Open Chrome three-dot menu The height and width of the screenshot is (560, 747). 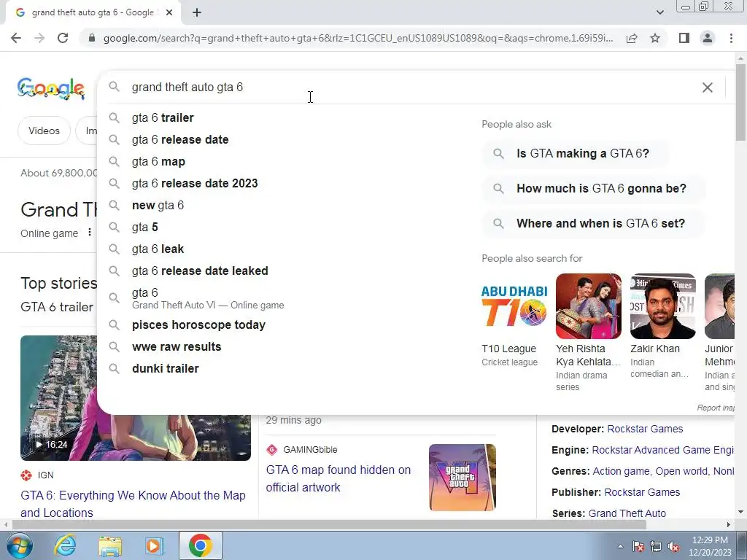pos(731,38)
